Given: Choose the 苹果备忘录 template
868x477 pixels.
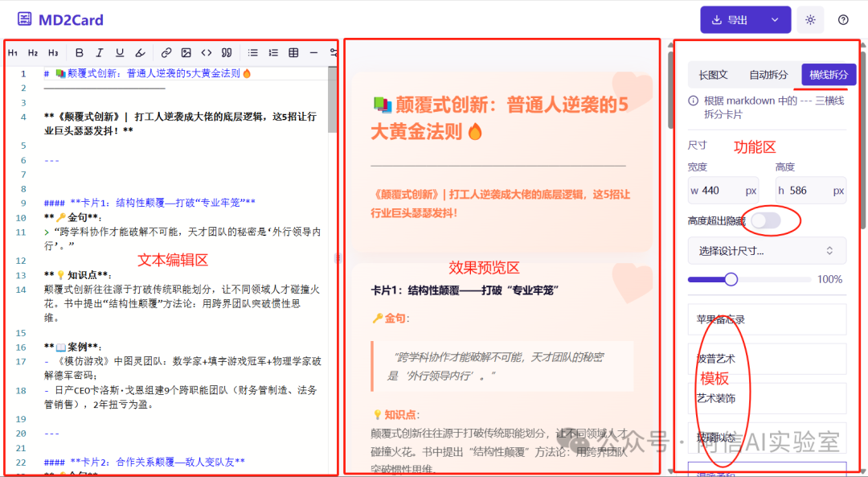Looking at the screenshot, I should 767,319.
